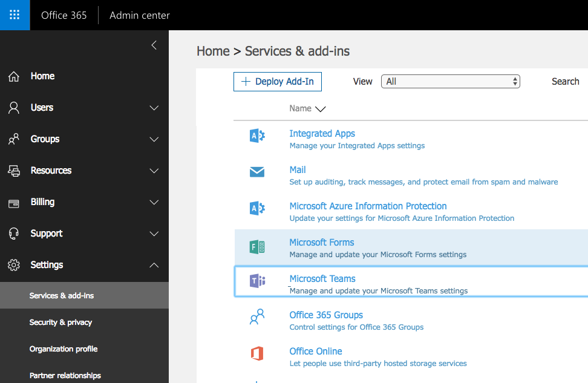Image resolution: width=588 pixels, height=383 pixels.
Task: Open the View filter dropdown
Action: pos(450,82)
